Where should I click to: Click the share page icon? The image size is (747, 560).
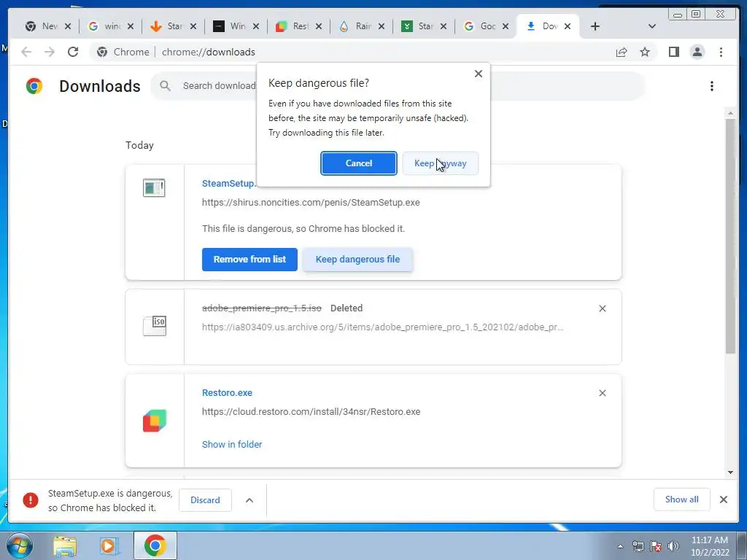(x=622, y=52)
